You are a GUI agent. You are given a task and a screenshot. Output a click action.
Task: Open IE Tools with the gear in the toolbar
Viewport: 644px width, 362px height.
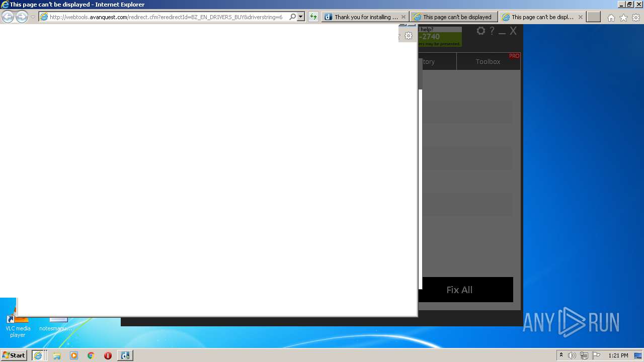coord(636,18)
